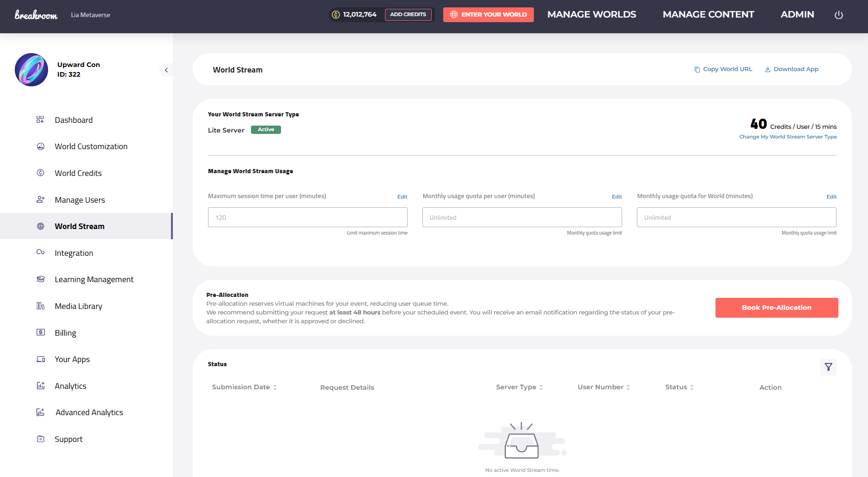Open the Admin menu item
Viewport: 868px width, 477px height.
pyautogui.click(x=797, y=15)
